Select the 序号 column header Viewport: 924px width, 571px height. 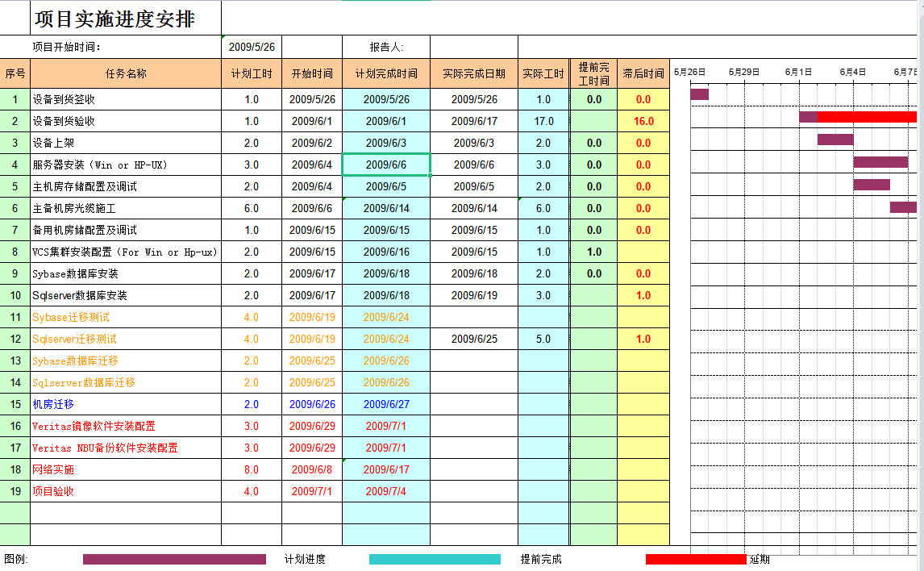[15, 73]
